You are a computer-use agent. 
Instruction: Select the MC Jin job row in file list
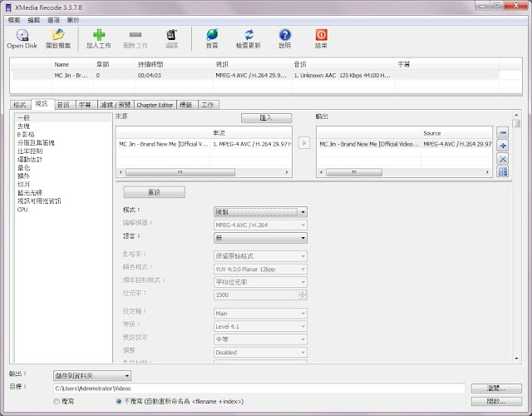tap(255, 76)
